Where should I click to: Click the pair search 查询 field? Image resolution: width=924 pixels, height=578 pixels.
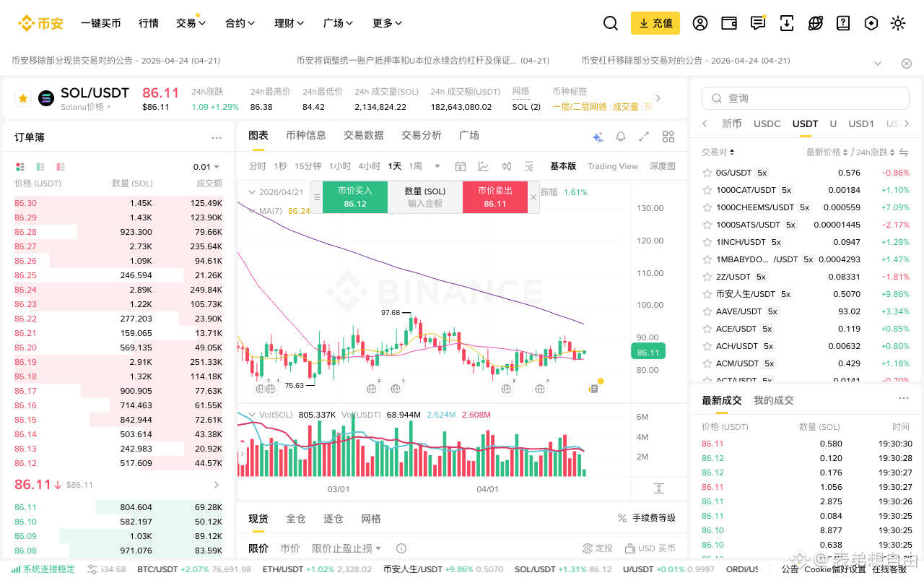pyautogui.click(x=806, y=98)
